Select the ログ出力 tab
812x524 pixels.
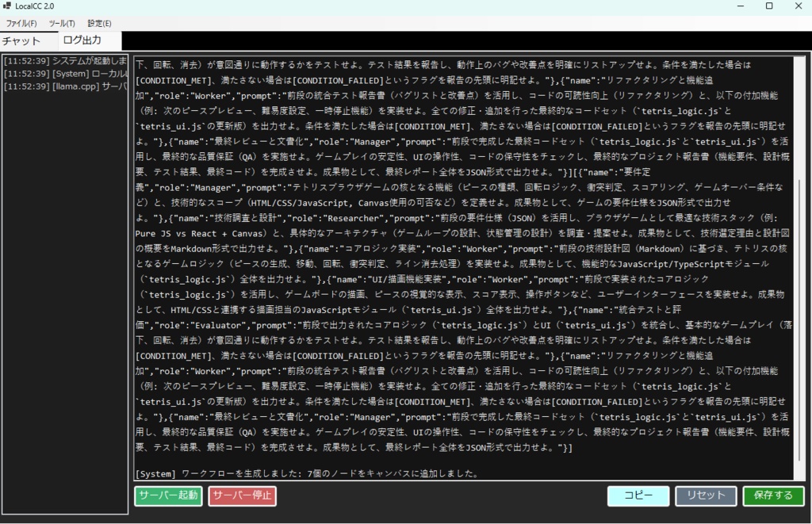90,40
